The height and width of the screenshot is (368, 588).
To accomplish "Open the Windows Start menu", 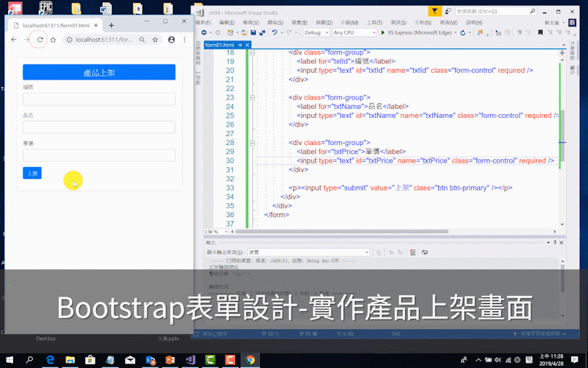I will click(x=10, y=360).
